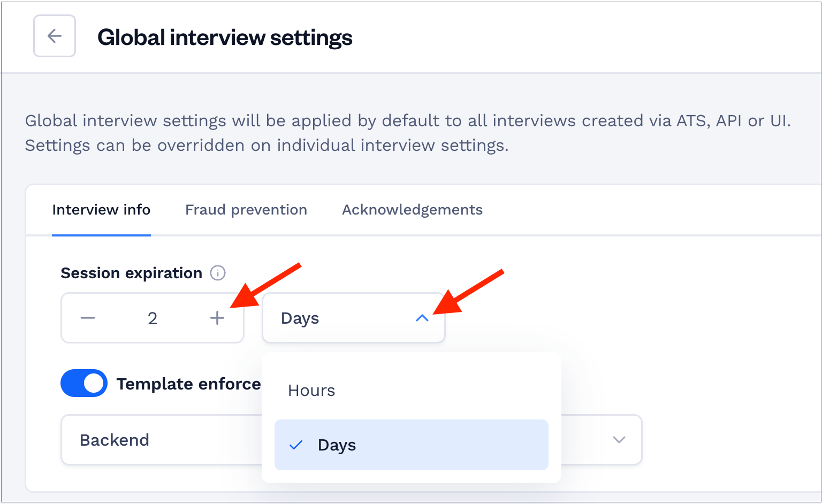Turn off the Template enforcement toggle
Screen dimensions: 822x504
84,383
